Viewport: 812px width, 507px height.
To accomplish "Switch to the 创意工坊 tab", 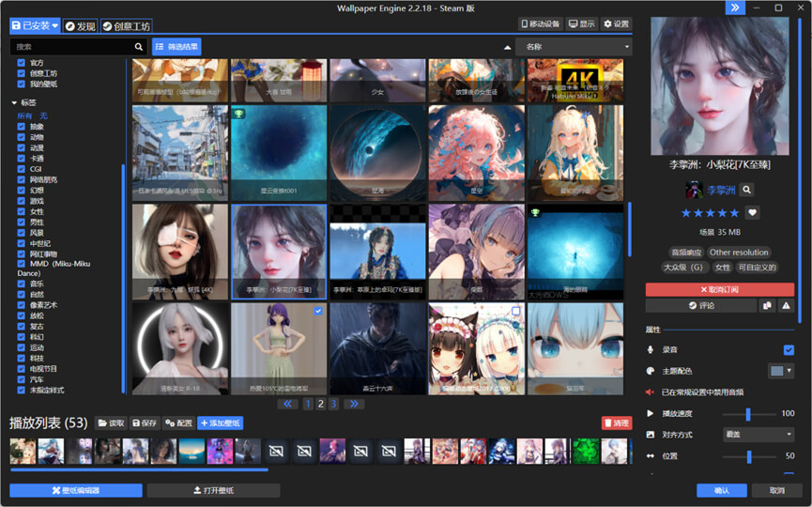I will 127,26.
